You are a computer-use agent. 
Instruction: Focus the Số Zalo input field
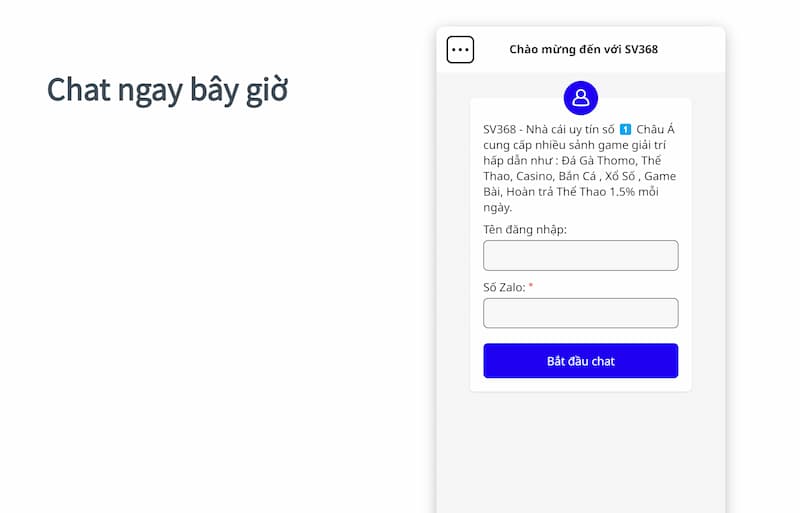tap(580, 313)
